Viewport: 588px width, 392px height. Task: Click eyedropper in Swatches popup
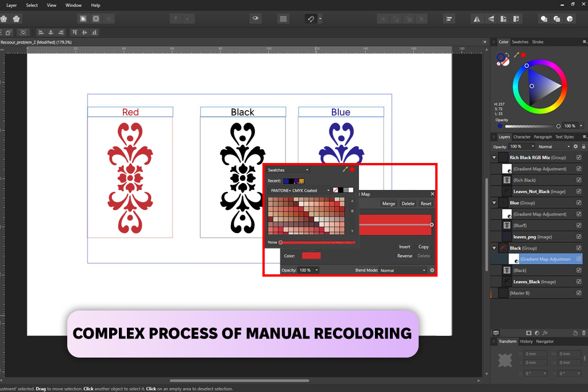pos(345,169)
